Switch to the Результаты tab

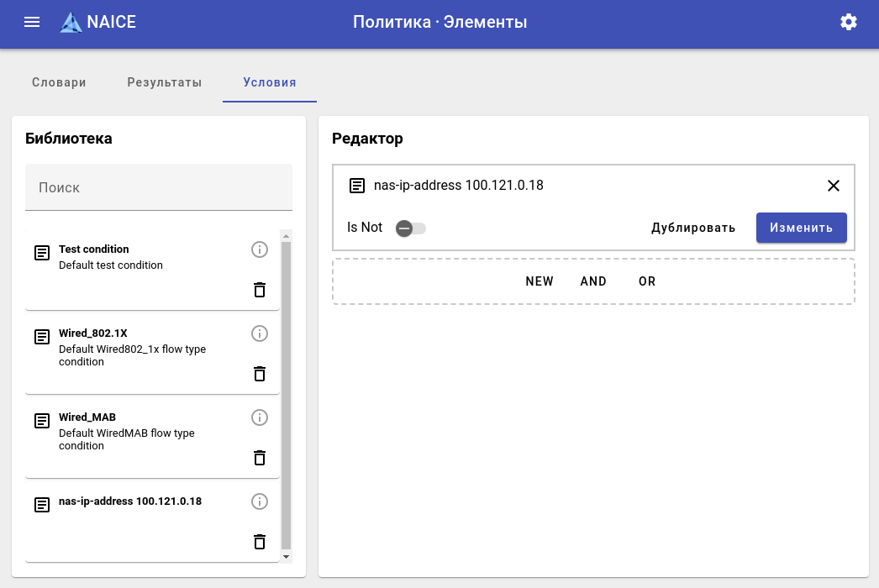pyautogui.click(x=165, y=82)
